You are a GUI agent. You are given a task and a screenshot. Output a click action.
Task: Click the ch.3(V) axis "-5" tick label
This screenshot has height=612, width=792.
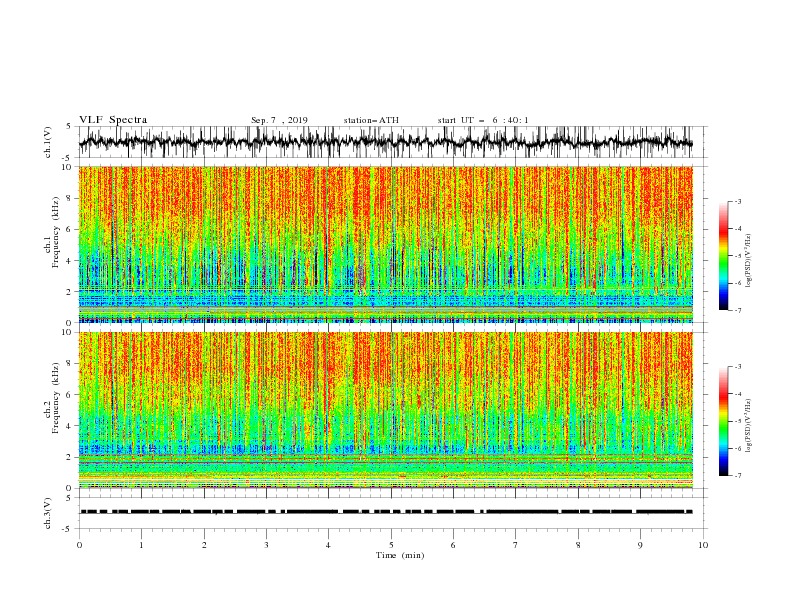point(68,529)
